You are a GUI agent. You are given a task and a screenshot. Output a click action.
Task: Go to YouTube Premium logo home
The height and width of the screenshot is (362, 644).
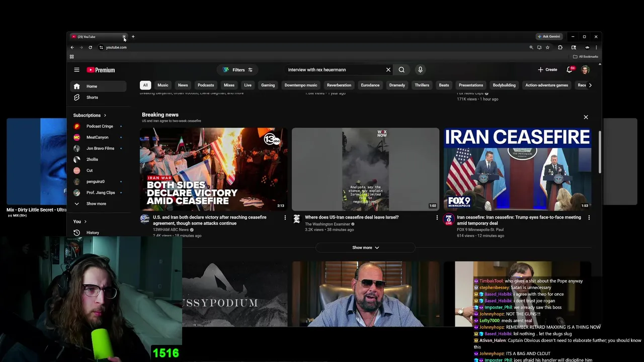pos(101,70)
